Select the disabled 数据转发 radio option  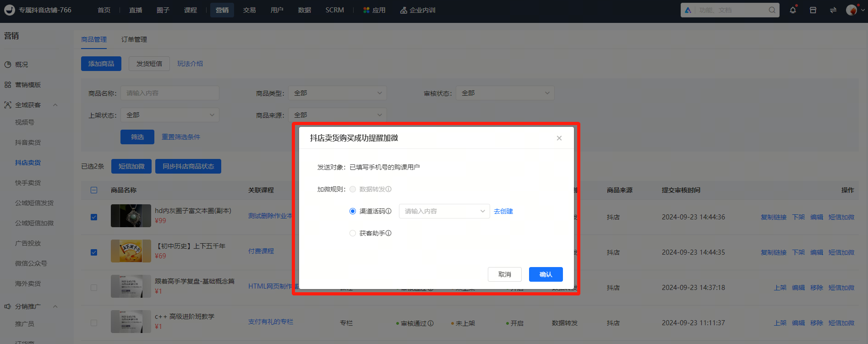coord(353,189)
